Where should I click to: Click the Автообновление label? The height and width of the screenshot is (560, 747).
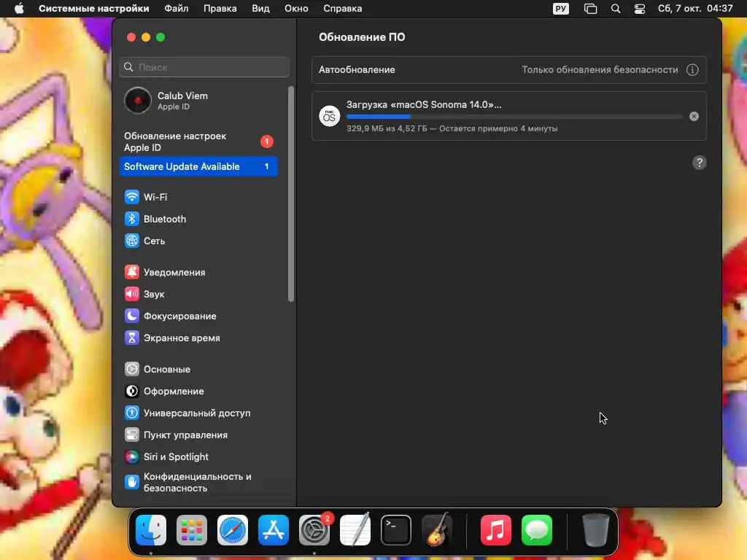[x=357, y=70]
